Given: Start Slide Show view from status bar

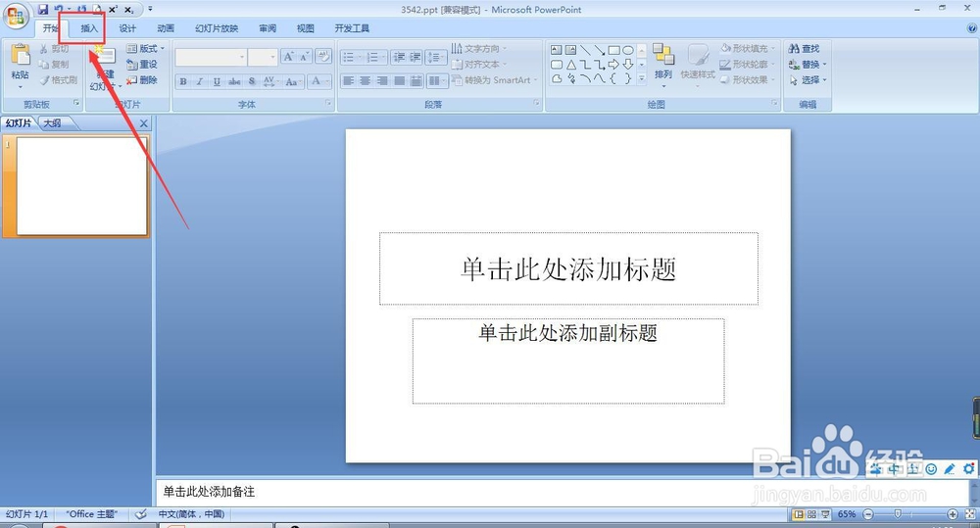Looking at the screenshot, I should point(825,514).
